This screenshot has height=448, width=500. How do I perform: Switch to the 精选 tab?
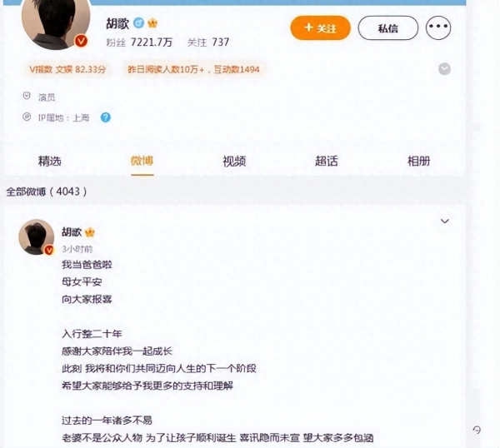pyautogui.click(x=50, y=162)
